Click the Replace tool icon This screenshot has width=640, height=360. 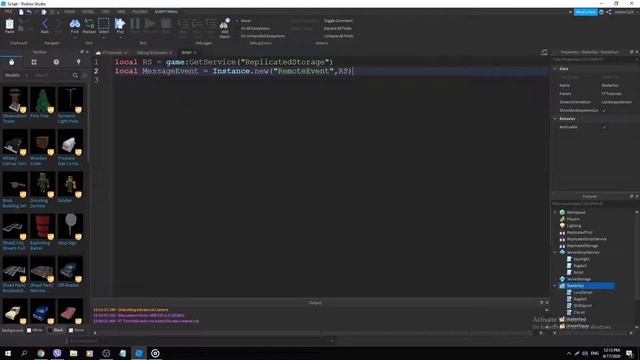[x=89, y=25]
